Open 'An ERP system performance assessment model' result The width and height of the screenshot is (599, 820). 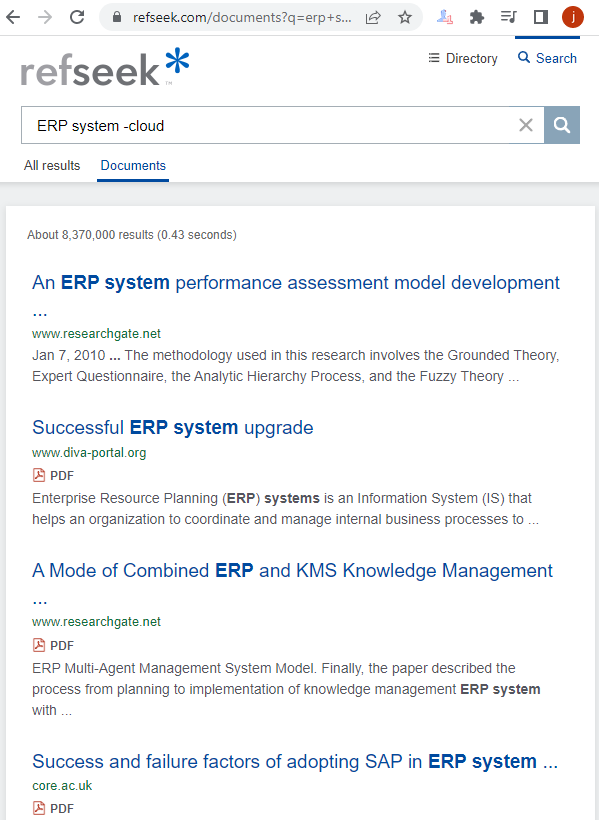[x=296, y=295]
